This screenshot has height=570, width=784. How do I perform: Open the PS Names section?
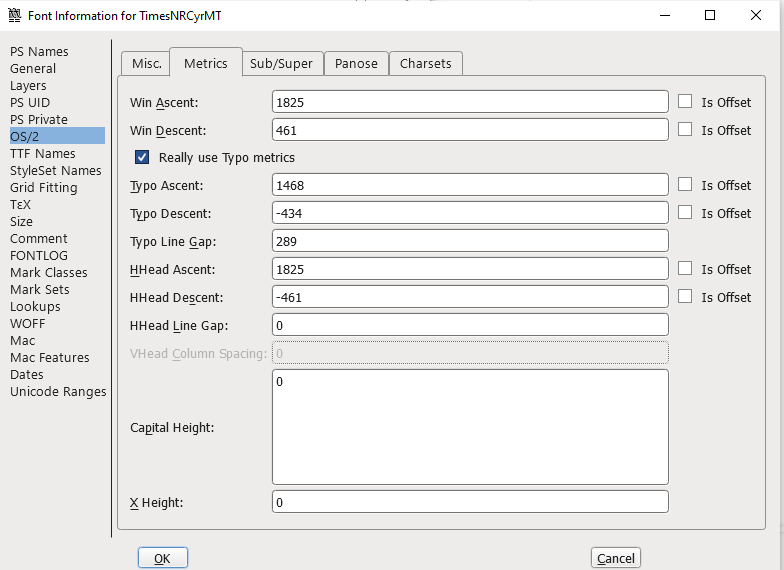click(39, 52)
